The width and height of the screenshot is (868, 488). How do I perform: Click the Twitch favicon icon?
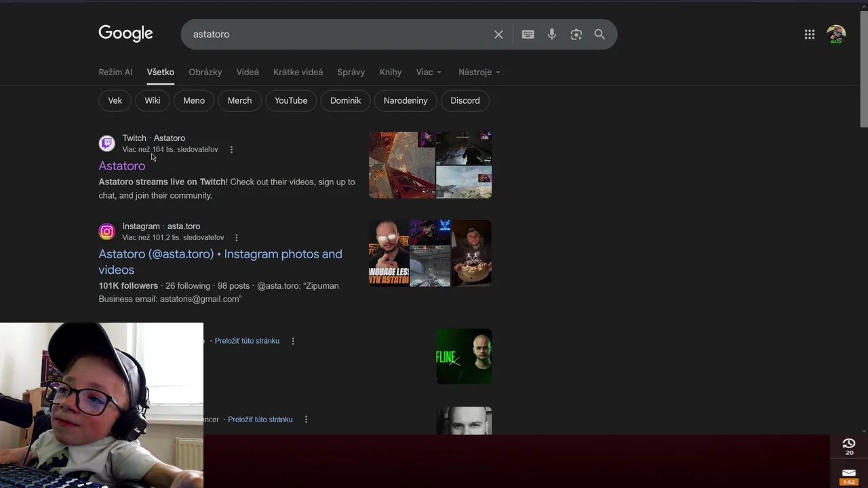tap(107, 143)
